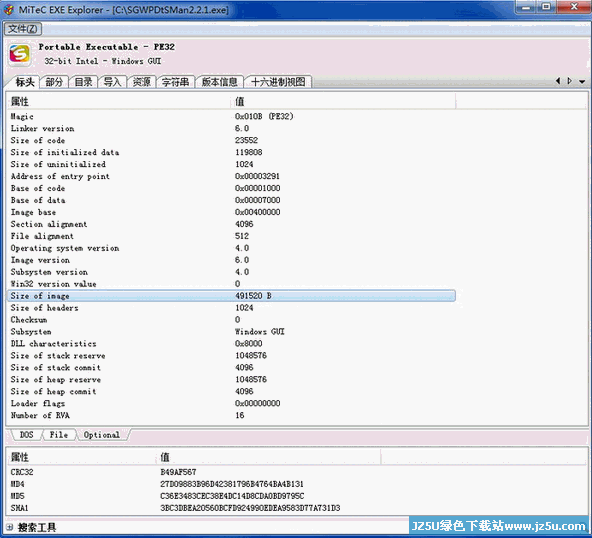
Task: Select the Number of RVA row
Action: [x=231, y=415]
